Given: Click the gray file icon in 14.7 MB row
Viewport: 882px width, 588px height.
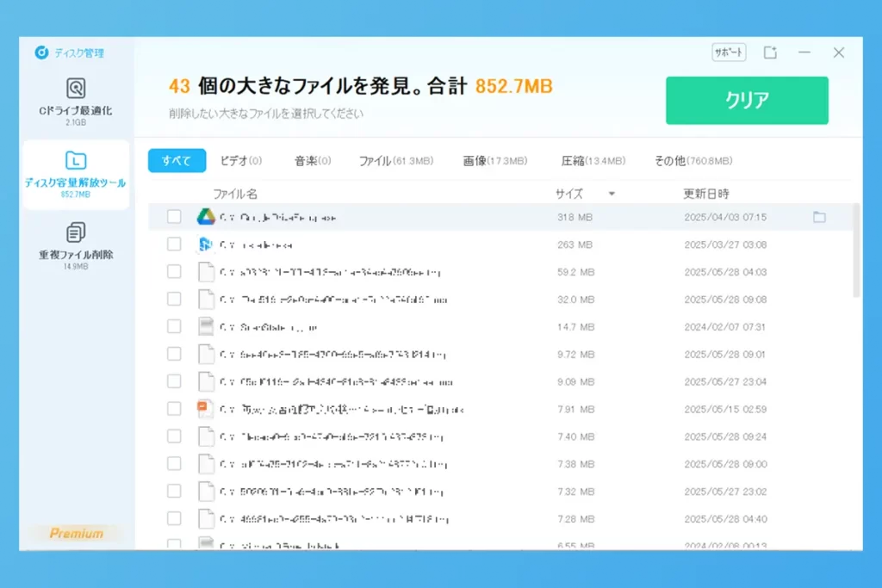Looking at the screenshot, I should [206, 326].
